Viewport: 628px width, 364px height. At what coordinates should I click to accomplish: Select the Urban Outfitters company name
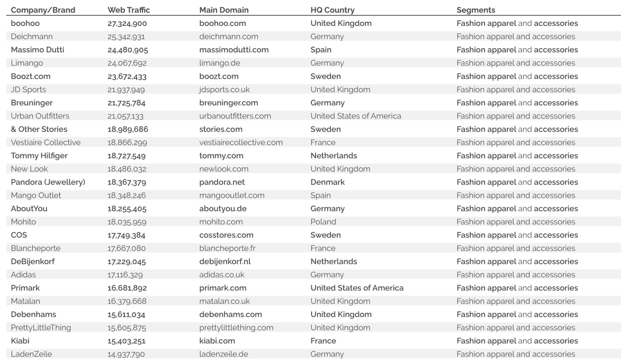tap(40, 116)
